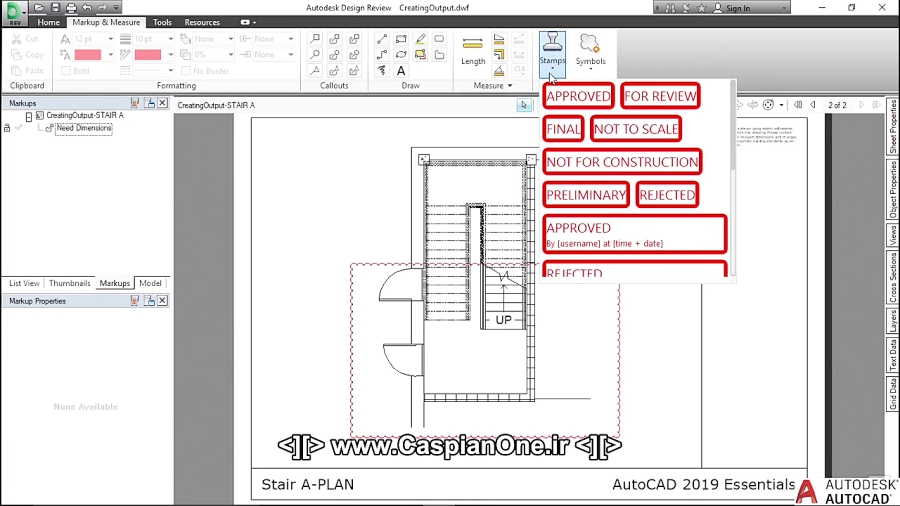Open the Symbols gallery
The height and width of the screenshot is (506, 900).
[591, 52]
